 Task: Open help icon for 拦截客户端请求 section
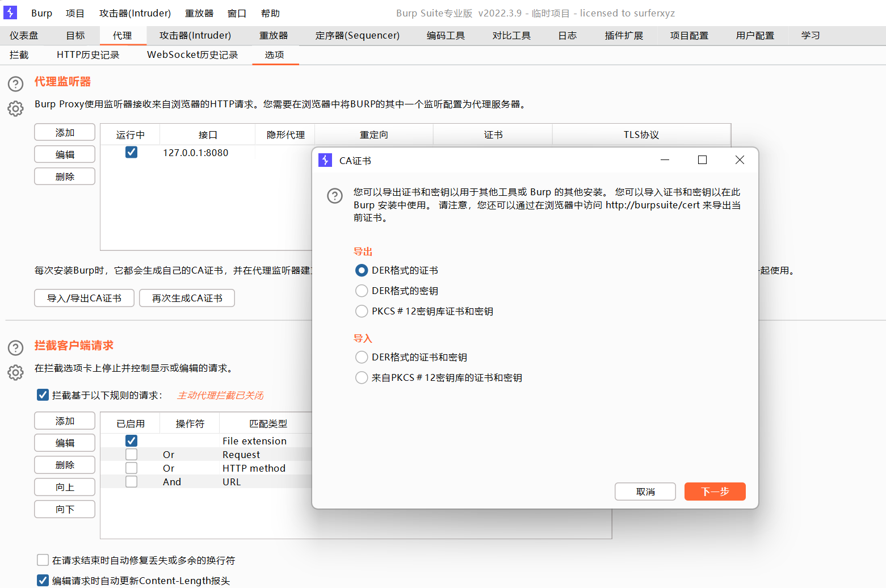(16, 348)
